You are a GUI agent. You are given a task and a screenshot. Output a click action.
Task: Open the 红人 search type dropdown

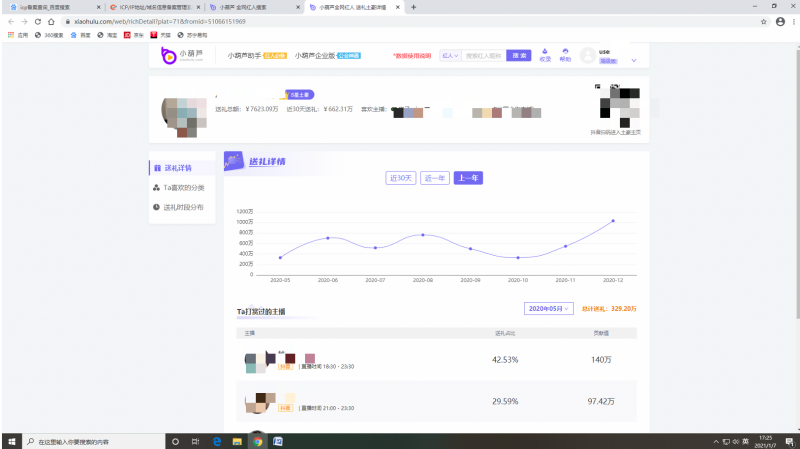[450, 56]
